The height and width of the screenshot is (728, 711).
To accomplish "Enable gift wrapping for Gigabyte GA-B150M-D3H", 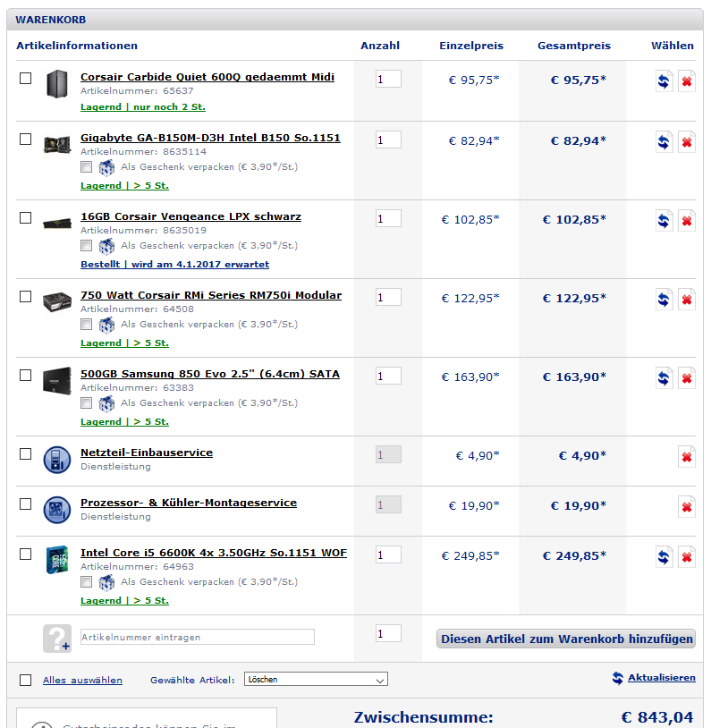I will (x=87, y=166).
